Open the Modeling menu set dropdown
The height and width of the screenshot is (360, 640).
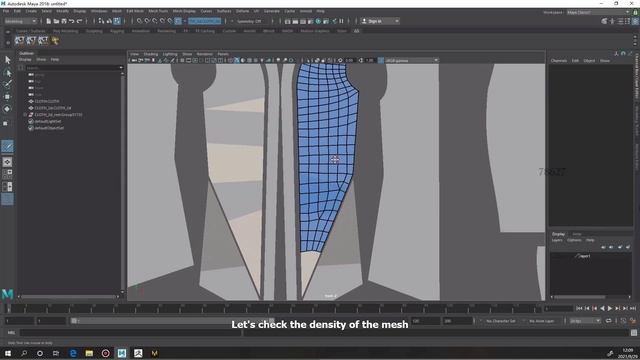pyautogui.click(x=20, y=21)
